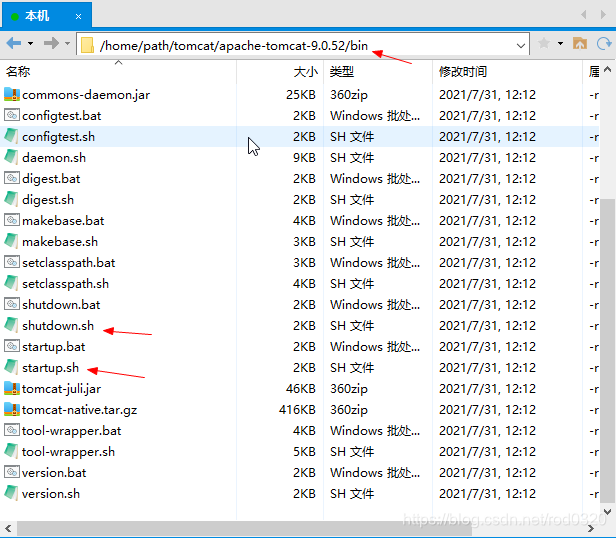The width and height of the screenshot is (616, 538).
Task: Click modified time of version.sh row
Action: (x=487, y=494)
